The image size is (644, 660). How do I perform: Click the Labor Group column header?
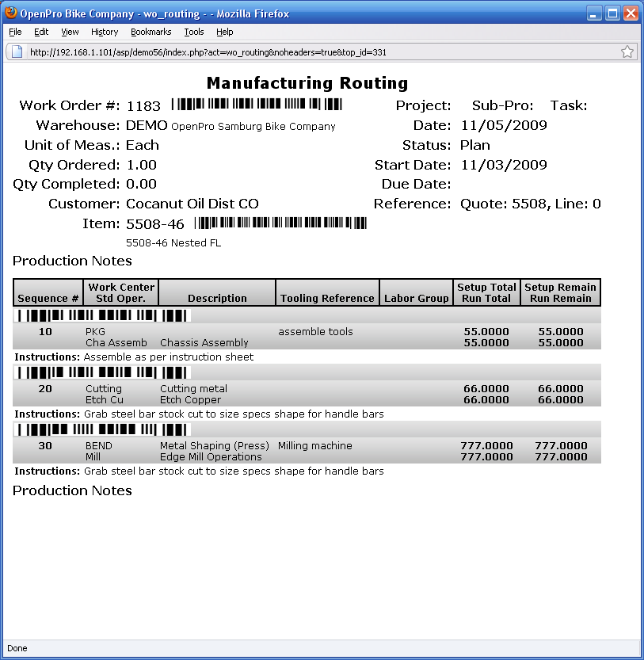(x=417, y=298)
